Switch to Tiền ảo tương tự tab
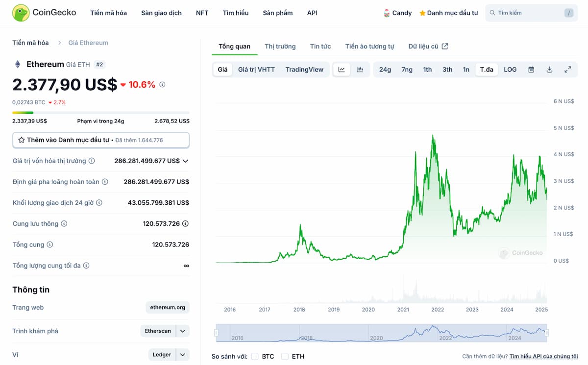Viewport: 588px width, 365px height. point(369,47)
